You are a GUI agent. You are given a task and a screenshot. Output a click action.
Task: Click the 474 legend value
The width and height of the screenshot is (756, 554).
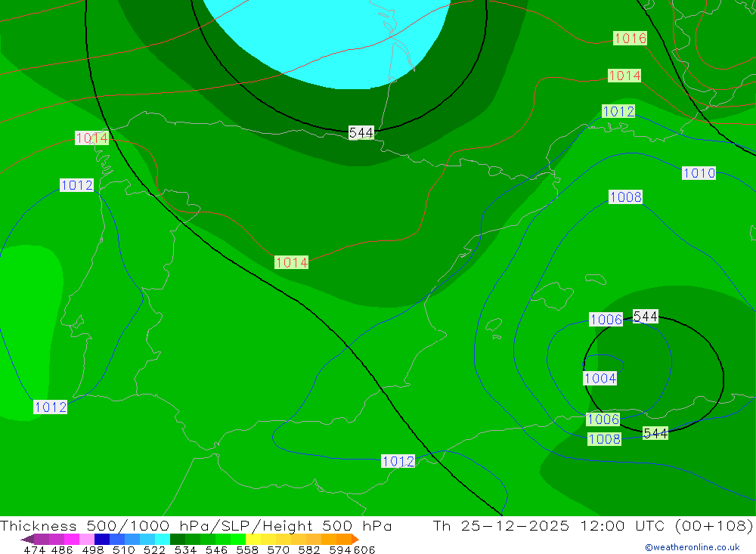(x=34, y=550)
